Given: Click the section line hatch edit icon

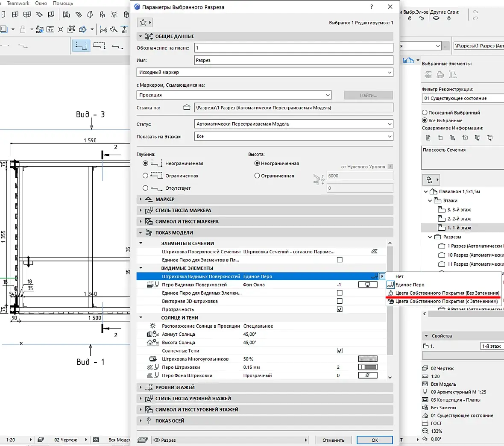Looking at the screenshot, I should click(374, 252).
